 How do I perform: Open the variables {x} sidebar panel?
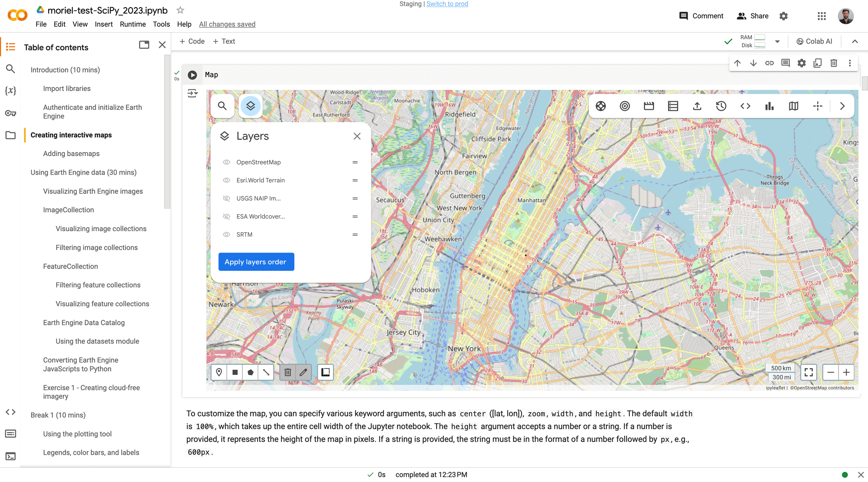pos(10,90)
